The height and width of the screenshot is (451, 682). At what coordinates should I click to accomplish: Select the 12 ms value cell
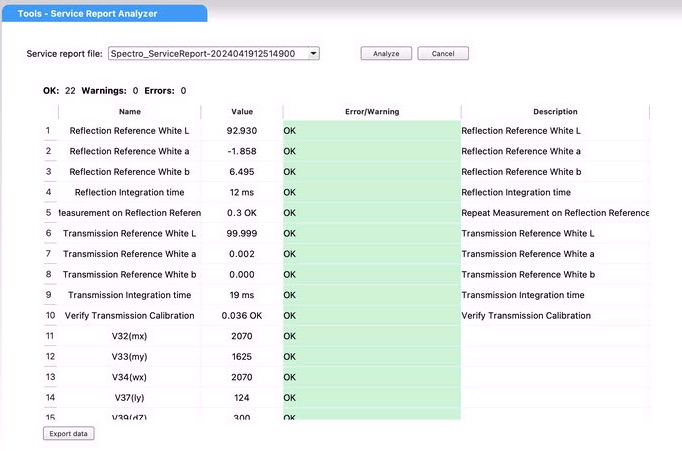pyautogui.click(x=242, y=192)
